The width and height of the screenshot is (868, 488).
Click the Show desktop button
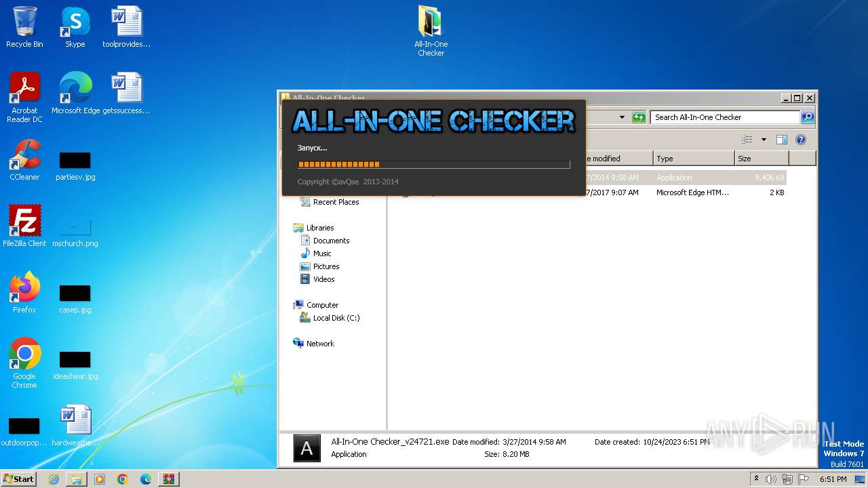[x=861, y=479]
